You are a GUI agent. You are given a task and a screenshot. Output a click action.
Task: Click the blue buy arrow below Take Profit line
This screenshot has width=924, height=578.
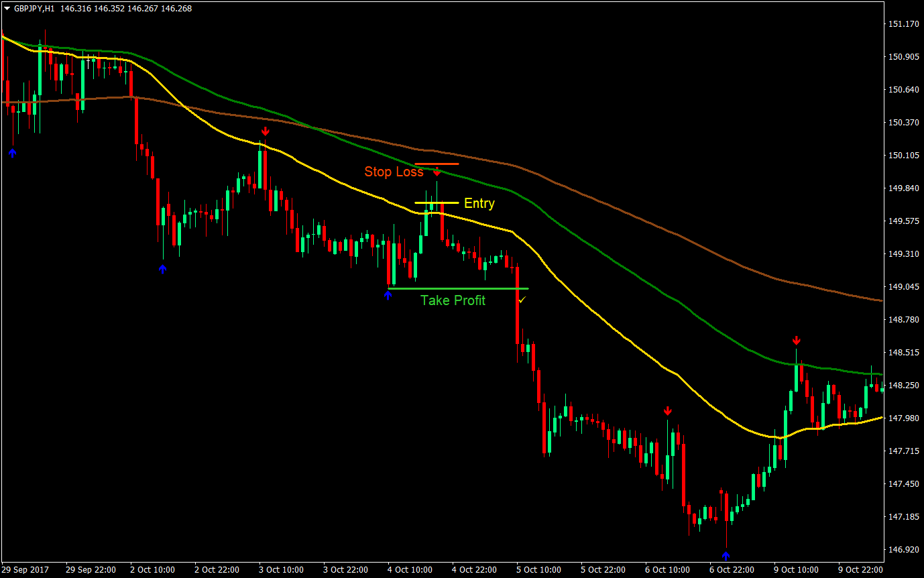pyautogui.click(x=388, y=294)
